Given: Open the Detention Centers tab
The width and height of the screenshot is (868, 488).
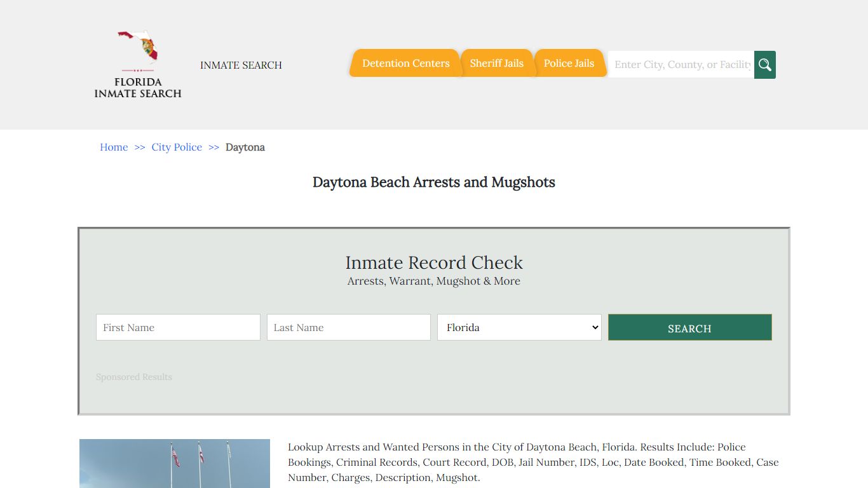Looking at the screenshot, I should [405, 63].
